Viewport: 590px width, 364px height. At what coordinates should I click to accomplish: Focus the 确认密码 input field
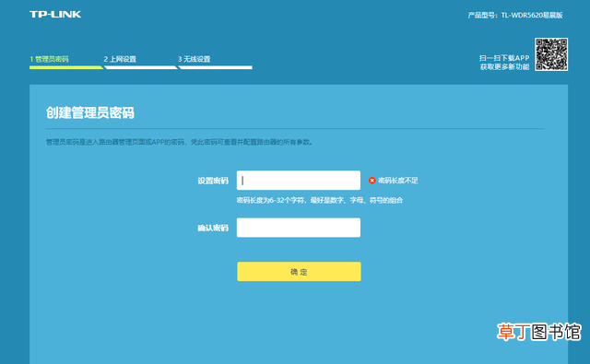[299, 228]
